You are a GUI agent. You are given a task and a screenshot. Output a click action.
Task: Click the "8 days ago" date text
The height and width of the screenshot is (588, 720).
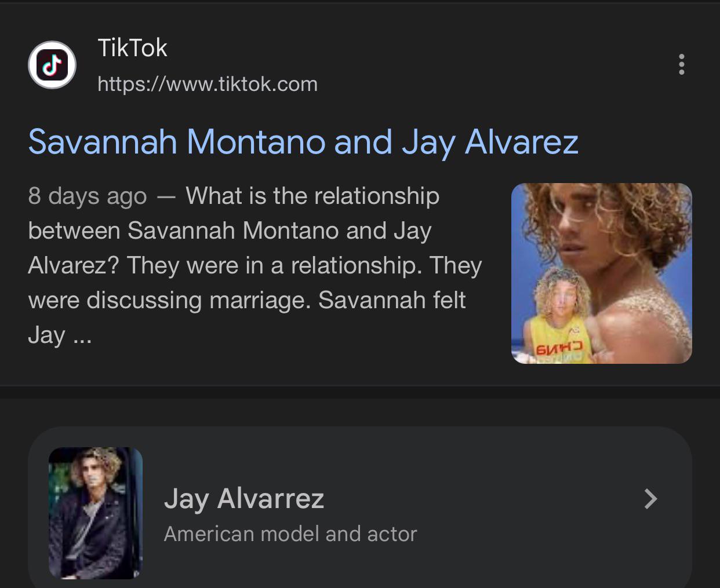pos(88,196)
